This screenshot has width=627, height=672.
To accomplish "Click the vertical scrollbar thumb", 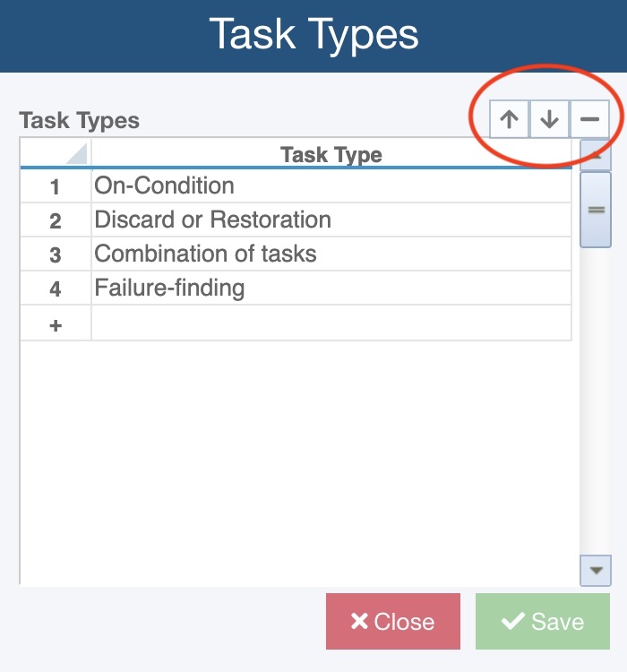I will pos(596,209).
